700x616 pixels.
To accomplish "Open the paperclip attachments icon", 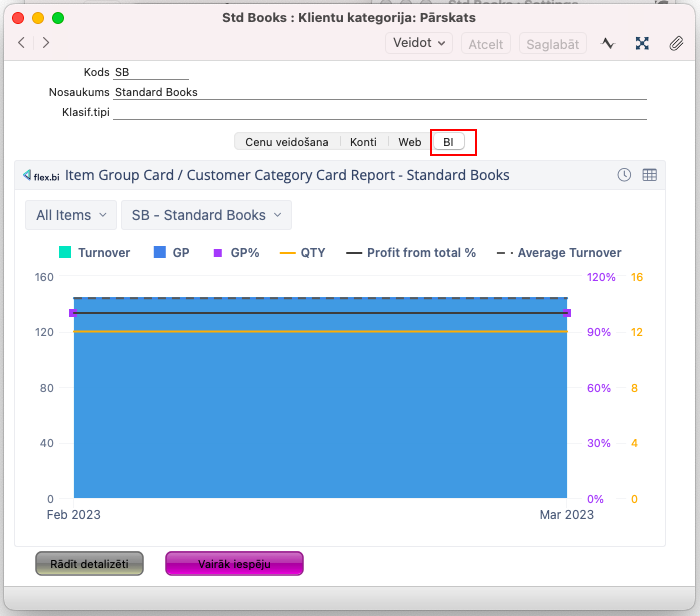I will point(677,43).
